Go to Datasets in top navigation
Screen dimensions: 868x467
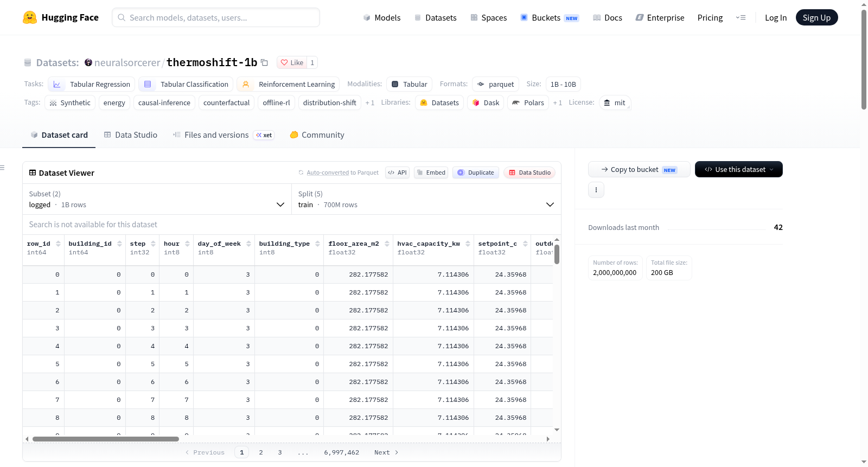[x=436, y=17]
